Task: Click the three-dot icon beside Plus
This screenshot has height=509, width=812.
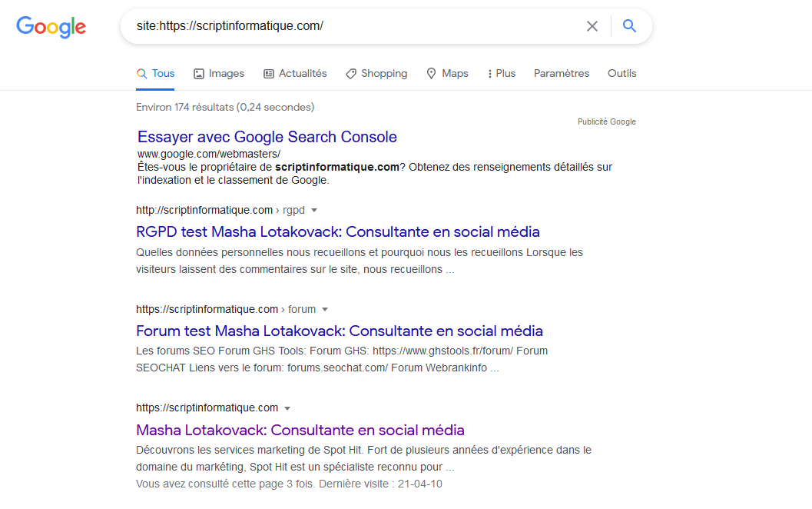Action: [x=490, y=74]
